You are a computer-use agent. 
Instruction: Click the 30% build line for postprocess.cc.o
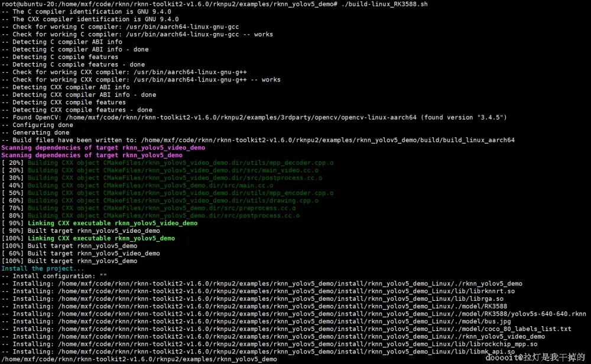162,178
